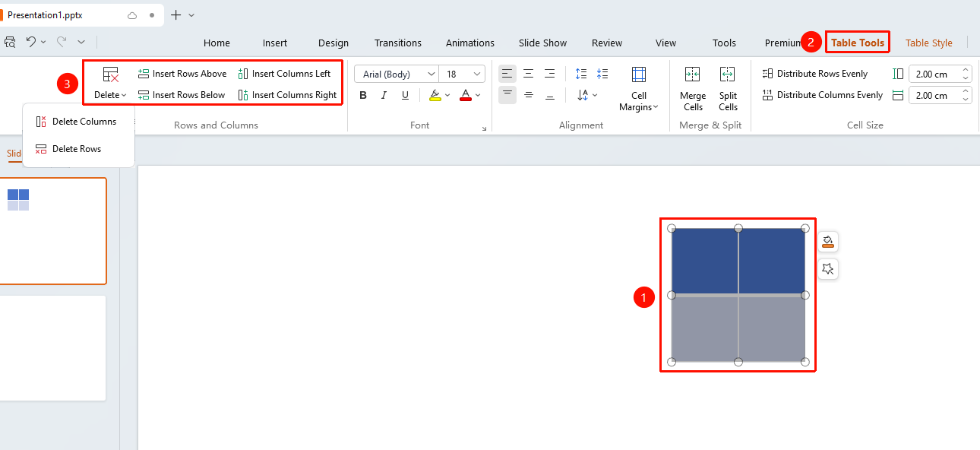Align text to middle of cell
This screenshot has width=980, height=450.
(529, 95)
